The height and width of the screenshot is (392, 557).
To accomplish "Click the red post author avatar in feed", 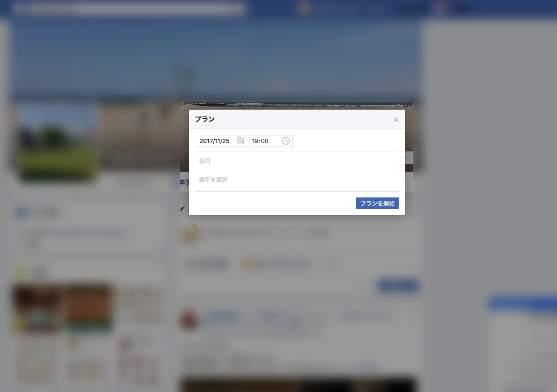I will point(189,319).
